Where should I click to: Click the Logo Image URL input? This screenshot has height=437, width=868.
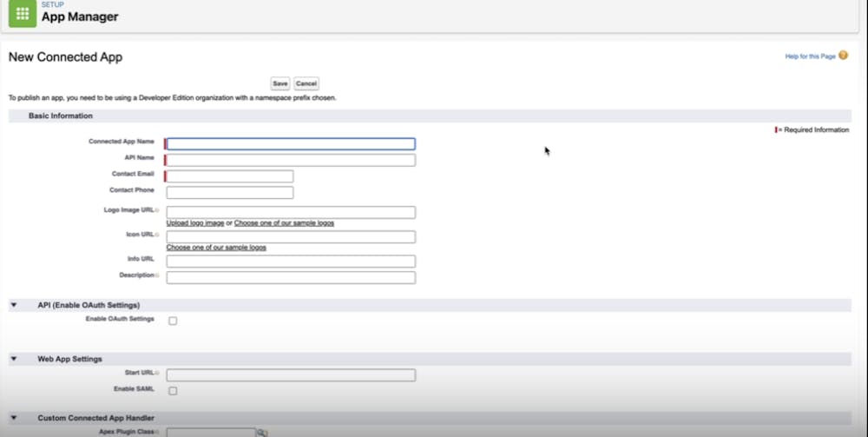(x=291, y=212)
